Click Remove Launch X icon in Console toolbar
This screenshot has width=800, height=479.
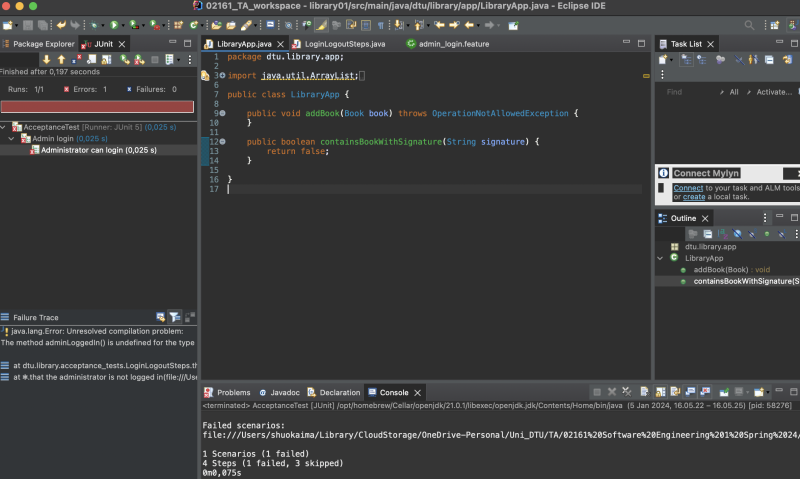pyautogui.click(x=612, y=392)
